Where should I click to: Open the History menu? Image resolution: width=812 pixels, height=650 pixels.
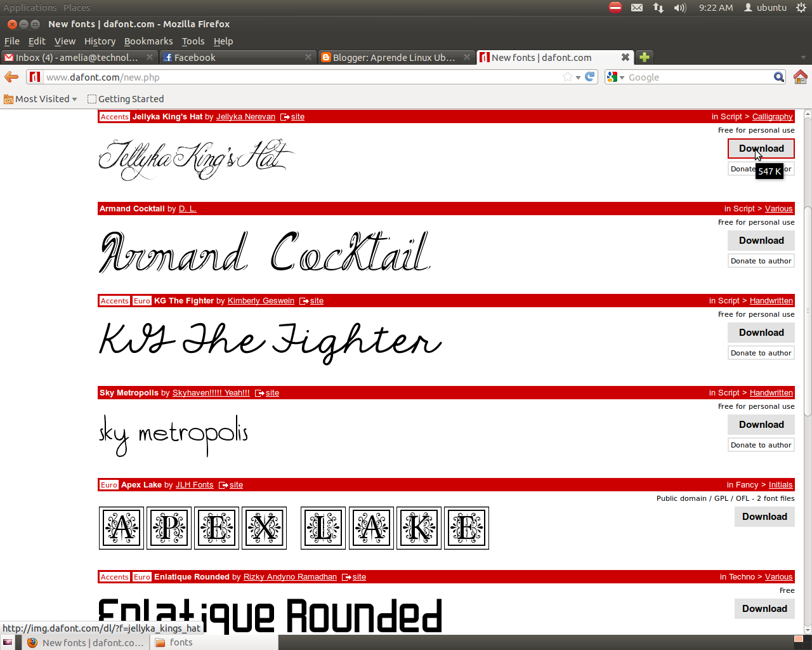click(100, 41)
